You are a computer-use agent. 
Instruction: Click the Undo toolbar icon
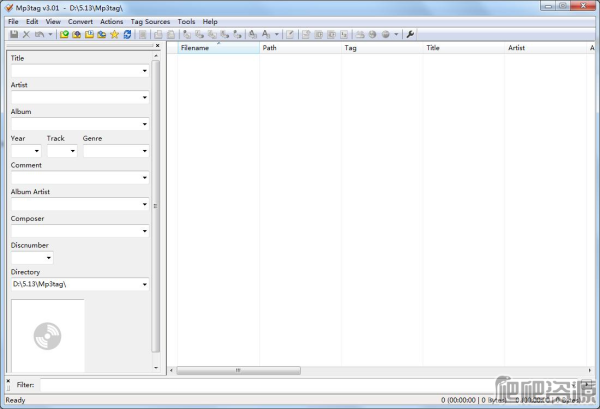tap(38, 35)
